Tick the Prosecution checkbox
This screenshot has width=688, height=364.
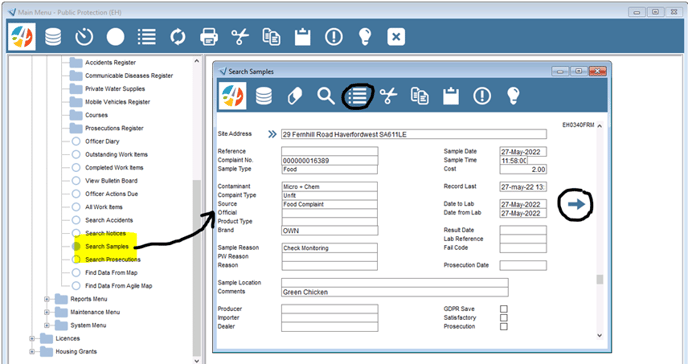504,327
